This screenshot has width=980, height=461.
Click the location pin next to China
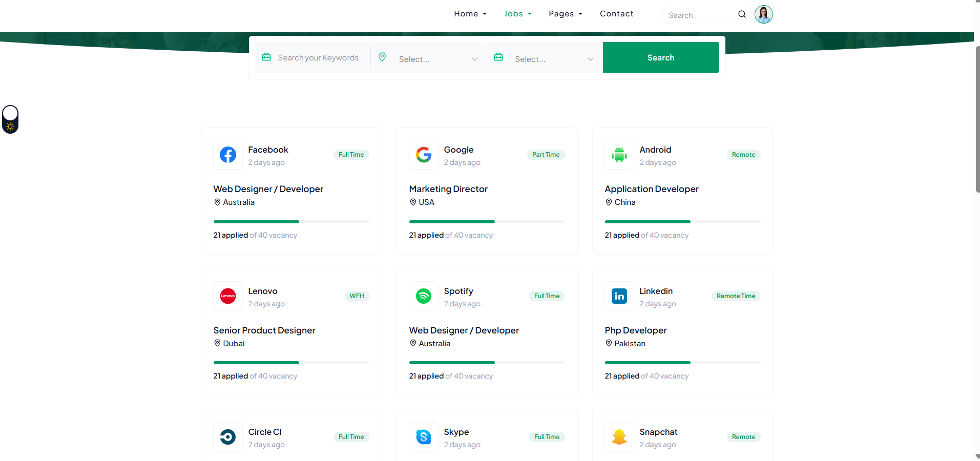609,202
